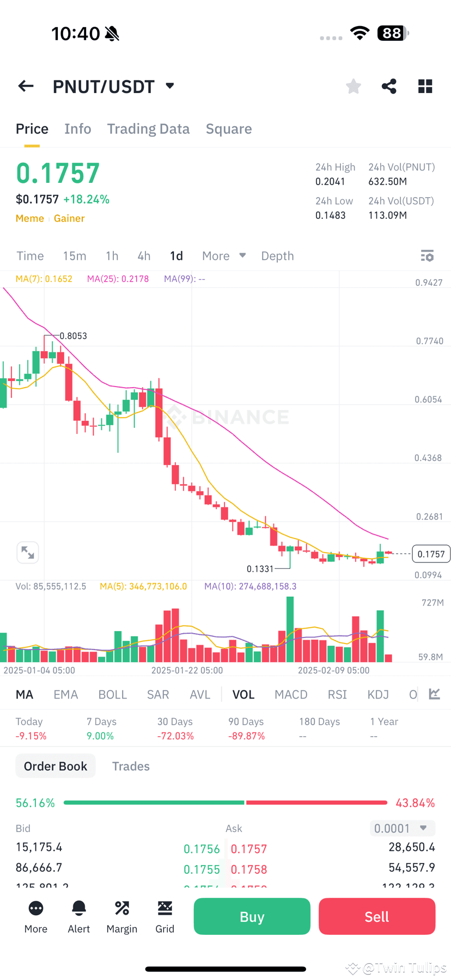The width and height of the screenshot is (451, 980).
Task: Tap the buy/sell depth ratio bar
Action: 225,802
